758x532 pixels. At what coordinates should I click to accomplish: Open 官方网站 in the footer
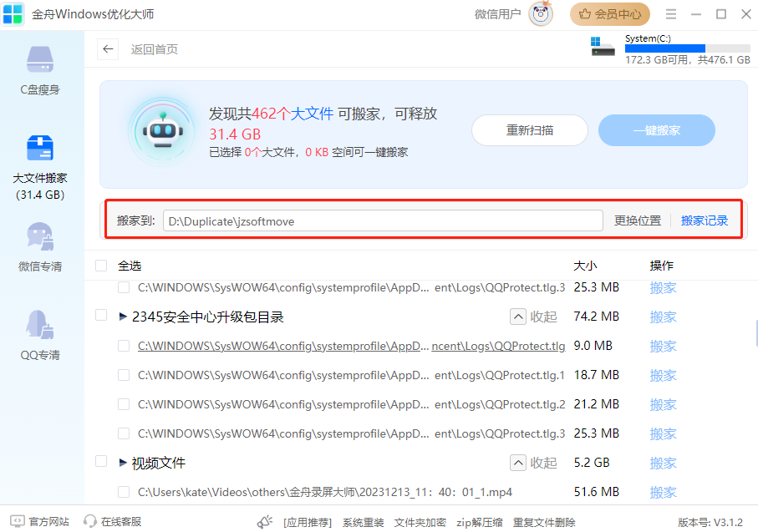click(x=39, y=521)
